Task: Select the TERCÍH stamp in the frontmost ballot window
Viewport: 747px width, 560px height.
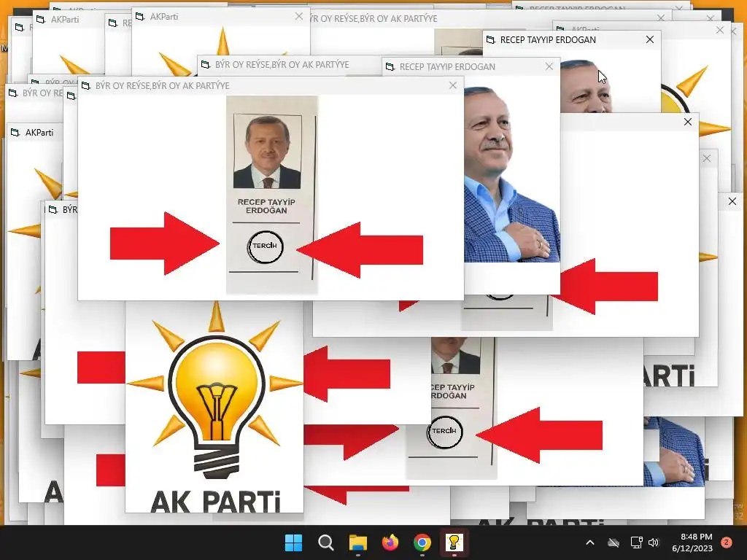Action: coord(266,246)
